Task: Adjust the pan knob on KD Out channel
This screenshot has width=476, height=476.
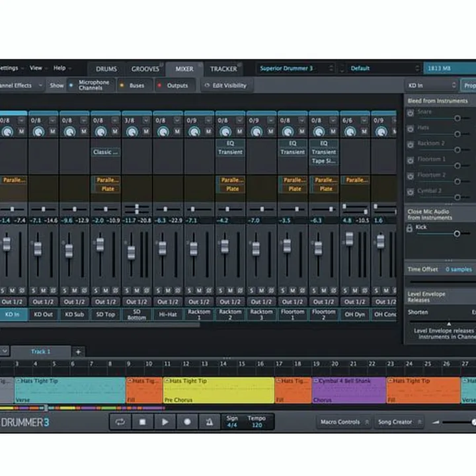Action: (x=38, y=132)
